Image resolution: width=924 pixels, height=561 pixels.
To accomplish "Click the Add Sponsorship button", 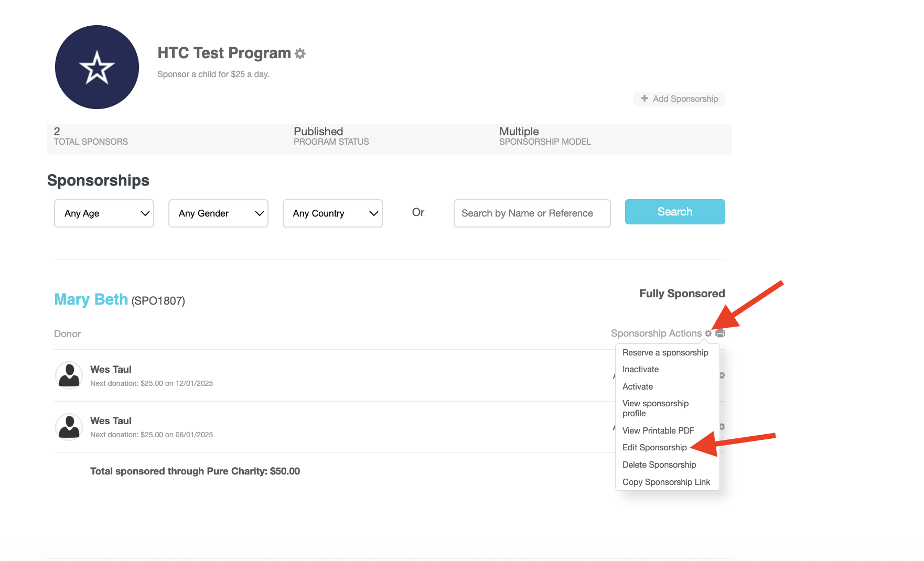I will pyautogui.click(x=679, y=99).
